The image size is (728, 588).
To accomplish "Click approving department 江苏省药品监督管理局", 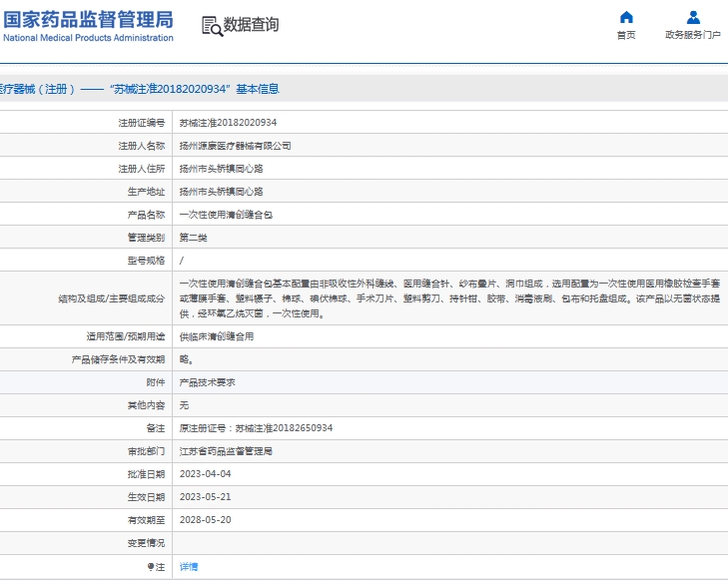I will 226,451.
